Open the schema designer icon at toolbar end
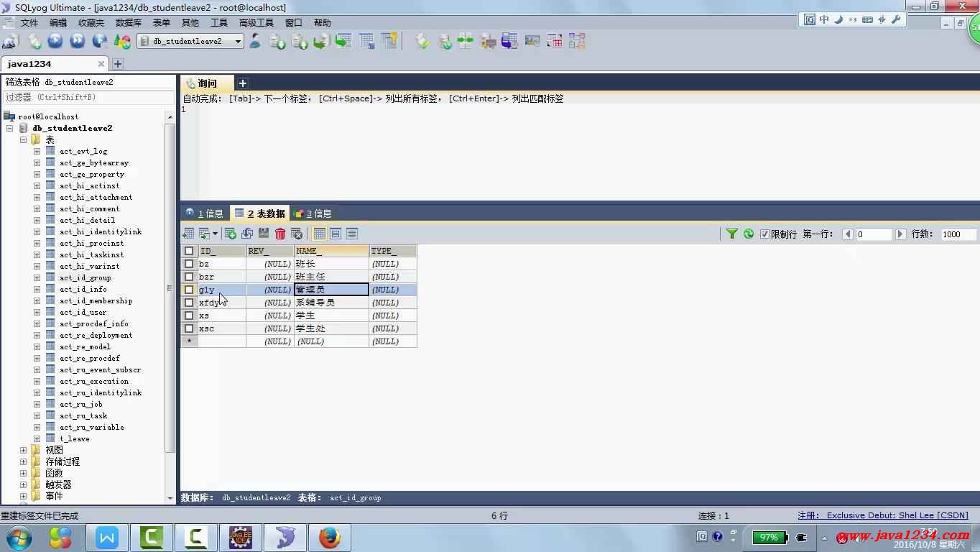The width and height of the screenshot is (980, 552). 577,42
